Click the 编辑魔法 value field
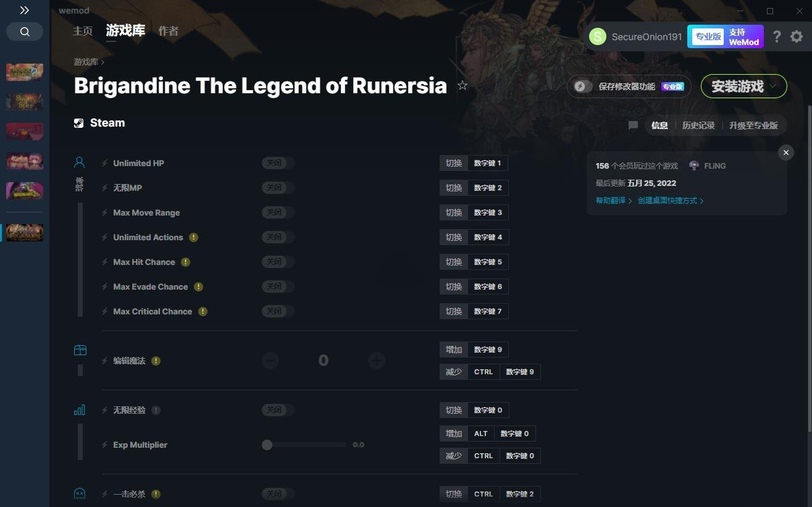Image resolution: width=812 pixels, height=507 pixels. 324,361
